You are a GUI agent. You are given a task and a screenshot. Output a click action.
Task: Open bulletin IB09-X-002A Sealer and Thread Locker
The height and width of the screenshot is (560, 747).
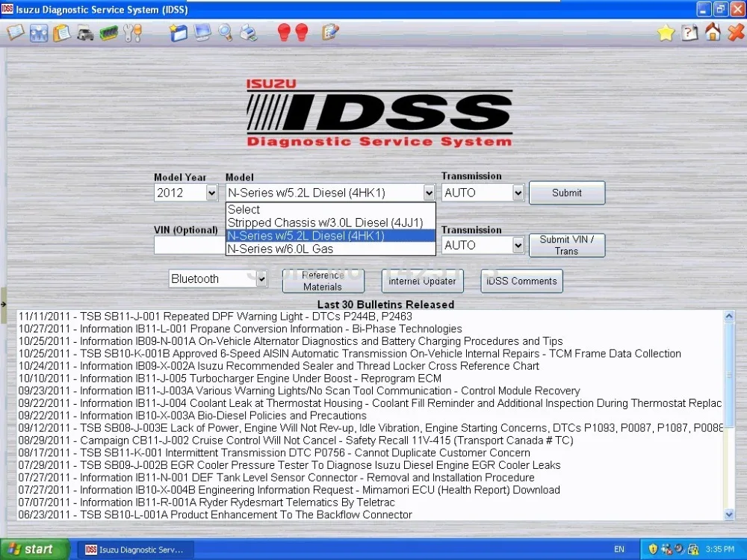tap(279, 366)
